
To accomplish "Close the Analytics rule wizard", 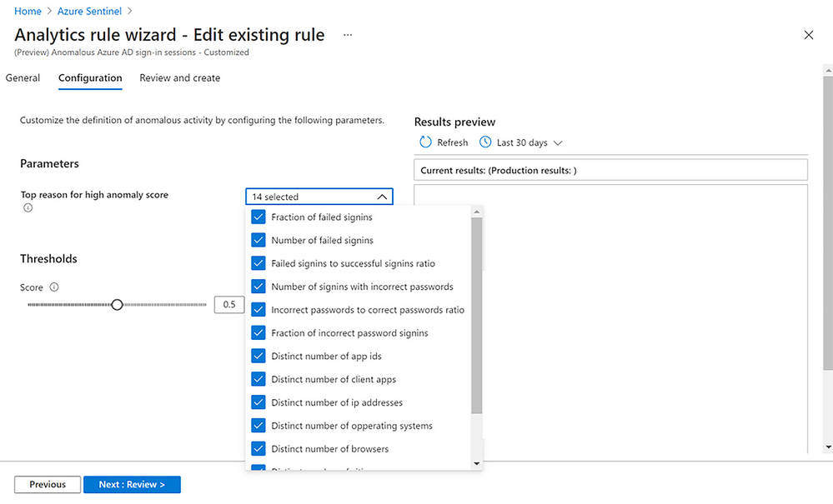I will 808,35.
